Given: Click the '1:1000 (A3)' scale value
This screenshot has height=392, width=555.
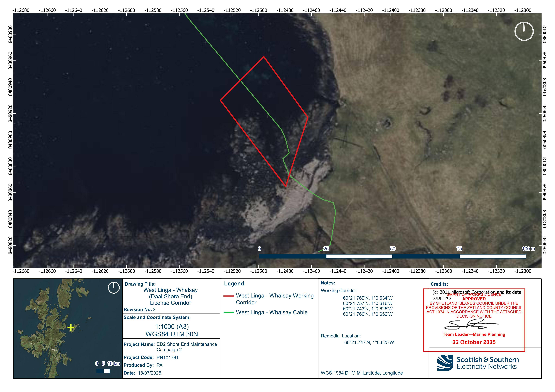Looking at the screenshot, I should tap(172, 326).
